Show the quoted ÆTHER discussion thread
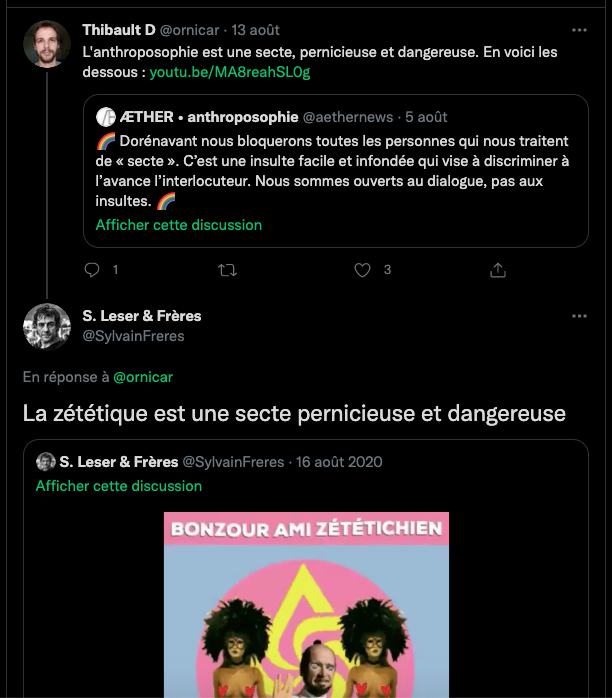Viewport: 612px width, 698px height. tap(178, 225)
